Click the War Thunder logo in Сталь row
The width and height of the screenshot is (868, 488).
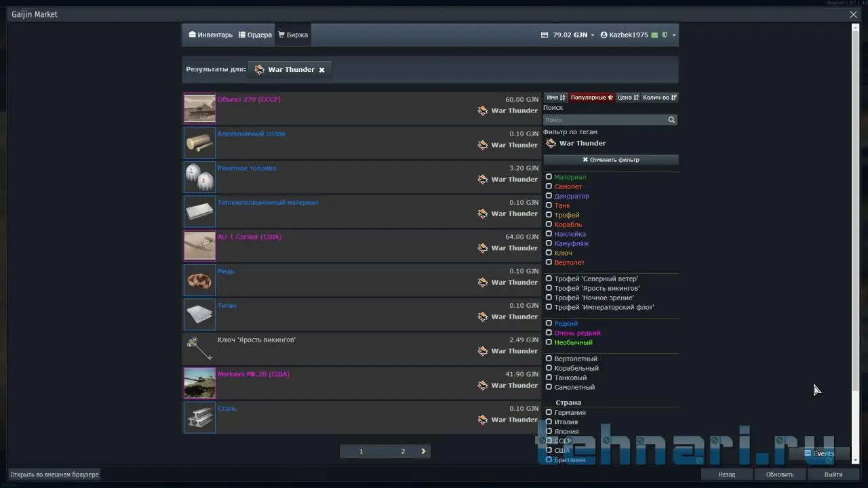coord(483,420)
